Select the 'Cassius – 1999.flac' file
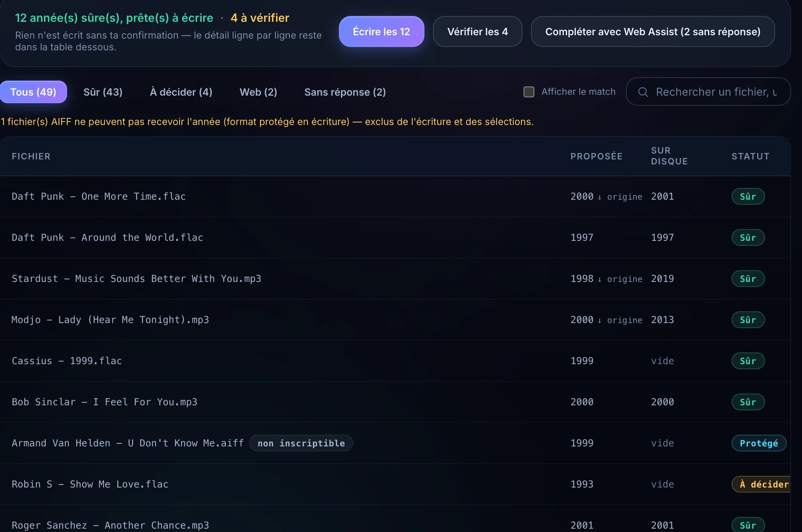 (x=67, y=361)
